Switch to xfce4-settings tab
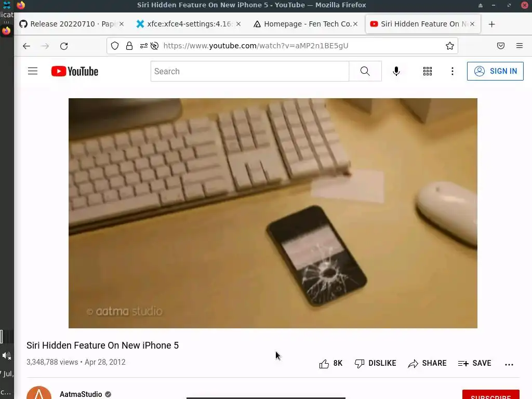Image resolution: width=532 pixels, height=399 pixels. pos(188,24)
